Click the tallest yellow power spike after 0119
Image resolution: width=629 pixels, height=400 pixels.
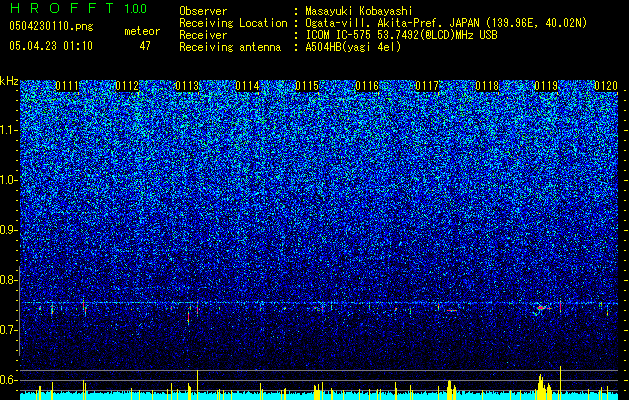click(560, 383)
